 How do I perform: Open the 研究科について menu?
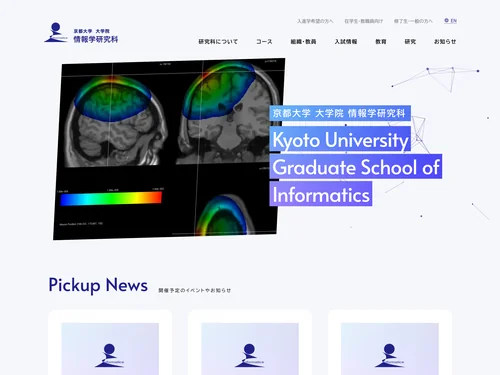(218, 42)
